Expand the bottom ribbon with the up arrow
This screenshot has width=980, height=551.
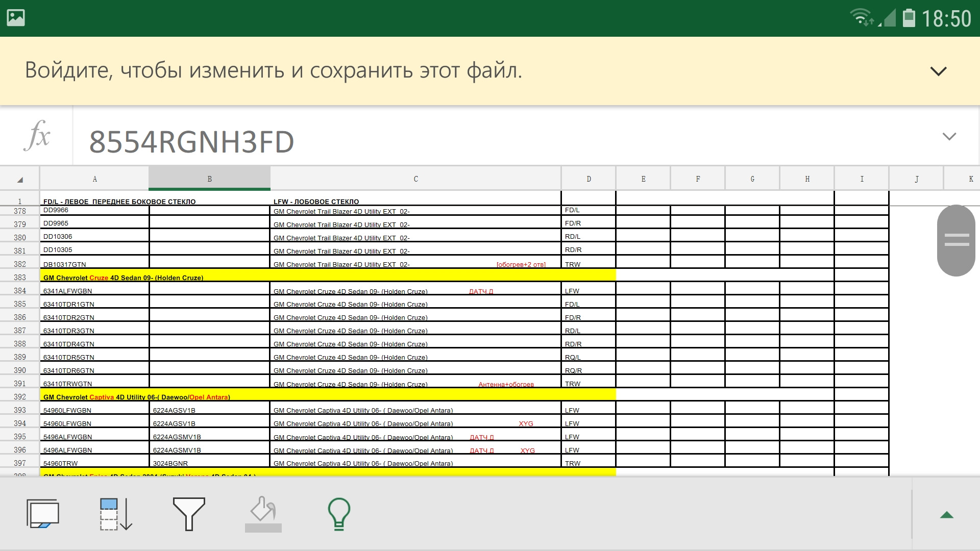pos(946,515)
